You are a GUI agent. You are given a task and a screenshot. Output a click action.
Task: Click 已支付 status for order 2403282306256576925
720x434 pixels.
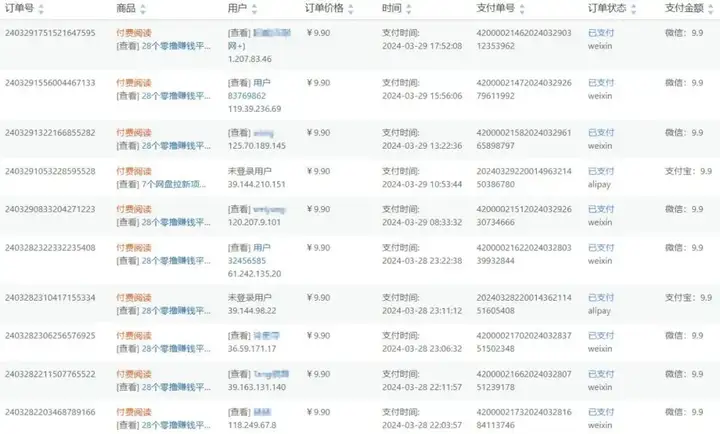click(x=601, y=336)
